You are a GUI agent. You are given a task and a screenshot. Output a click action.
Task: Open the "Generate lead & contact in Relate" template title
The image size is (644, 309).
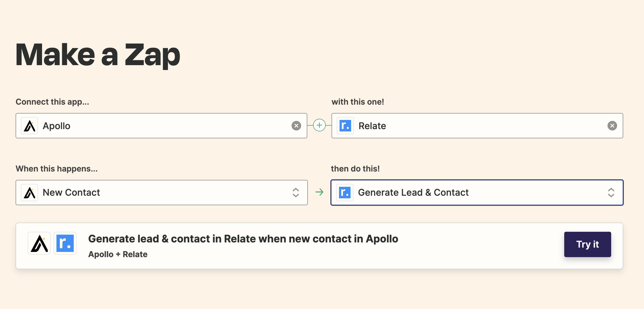[243, 239]
